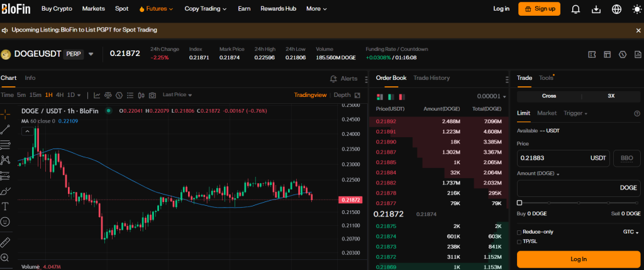
Task: Activate the zoom-in magnifier tool
Action: (x=5, y=257)
